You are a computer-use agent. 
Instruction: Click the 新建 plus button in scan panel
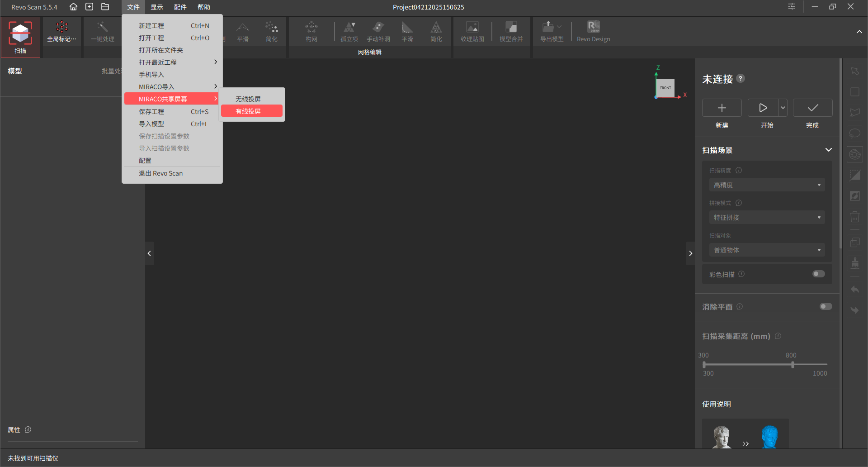coord(722,108)
